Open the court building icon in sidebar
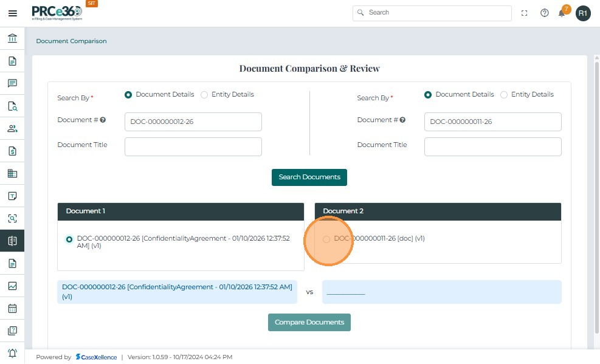The height and width of the screenshot is (364, 600). pos(12,39)
